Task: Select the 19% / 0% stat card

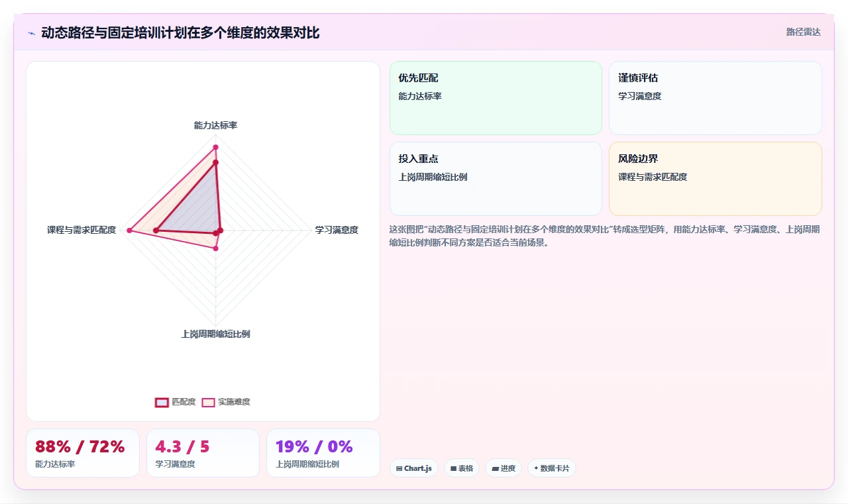Action: point(323,453)
